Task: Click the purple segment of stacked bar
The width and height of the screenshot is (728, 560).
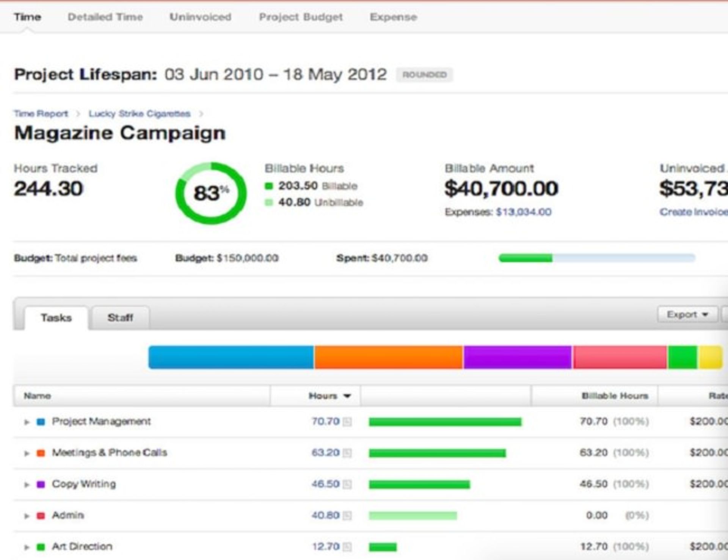Action: click(518, 357)
